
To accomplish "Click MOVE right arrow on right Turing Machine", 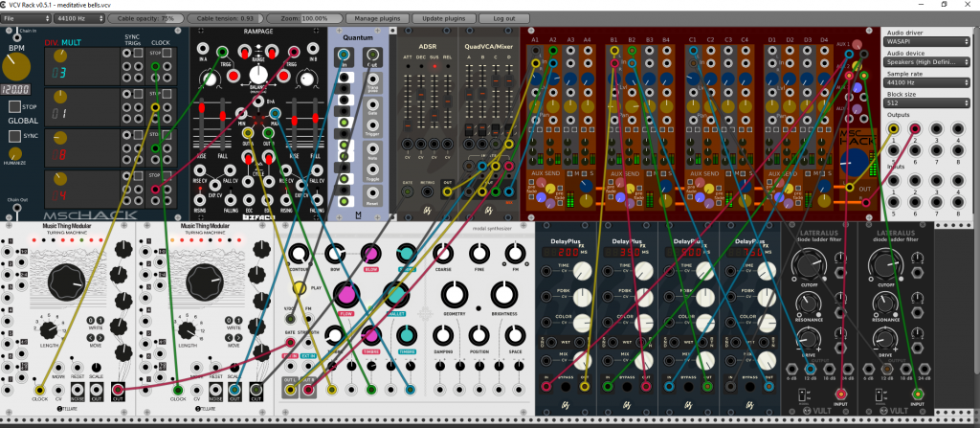I will pyautogui.click(x=238, y=338).
